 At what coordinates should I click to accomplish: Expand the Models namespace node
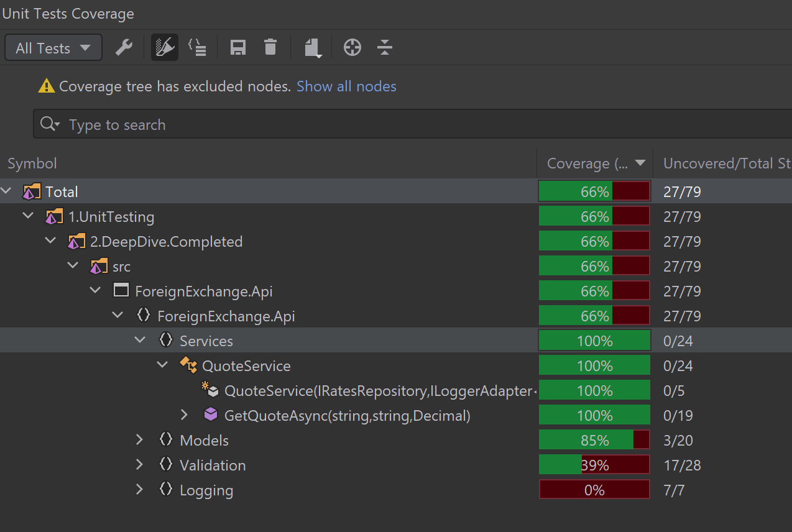pos(140,440)
